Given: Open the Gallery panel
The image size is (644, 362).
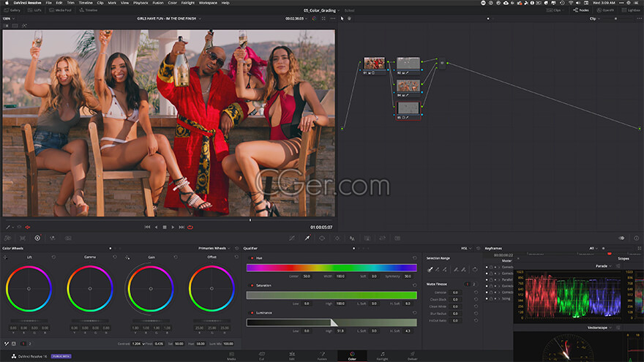Looking at the screenshot, I should coord(12,10).
